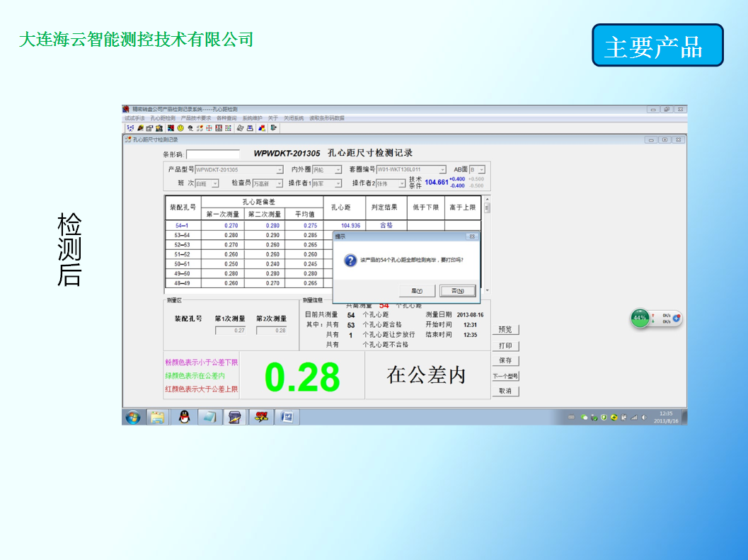
Task: Click the red crosshair target toolbar icon
Action: pyautogui.click(x=209, y=128)
